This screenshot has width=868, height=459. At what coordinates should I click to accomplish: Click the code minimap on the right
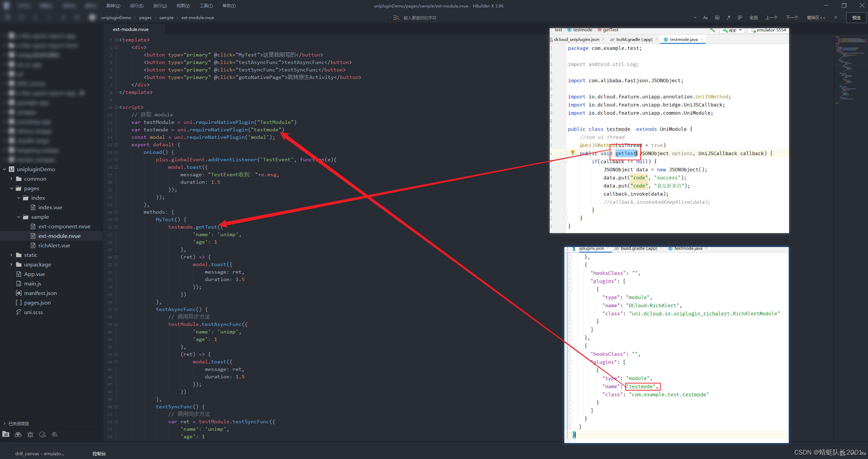851,70
